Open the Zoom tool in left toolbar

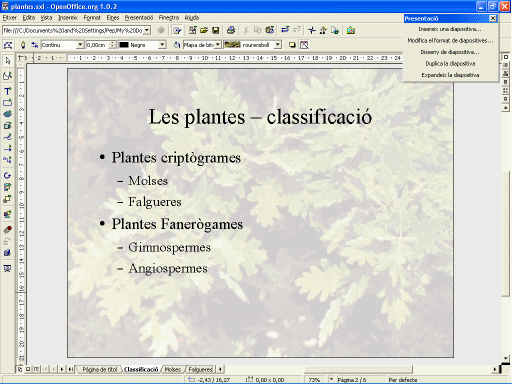click(8, 76)
